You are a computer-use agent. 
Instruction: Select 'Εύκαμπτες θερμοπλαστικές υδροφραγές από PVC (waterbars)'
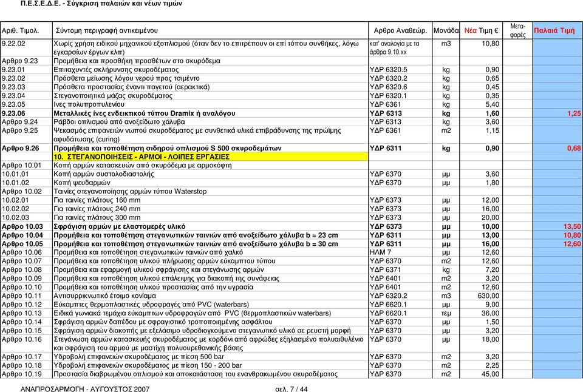pos(151,305)
